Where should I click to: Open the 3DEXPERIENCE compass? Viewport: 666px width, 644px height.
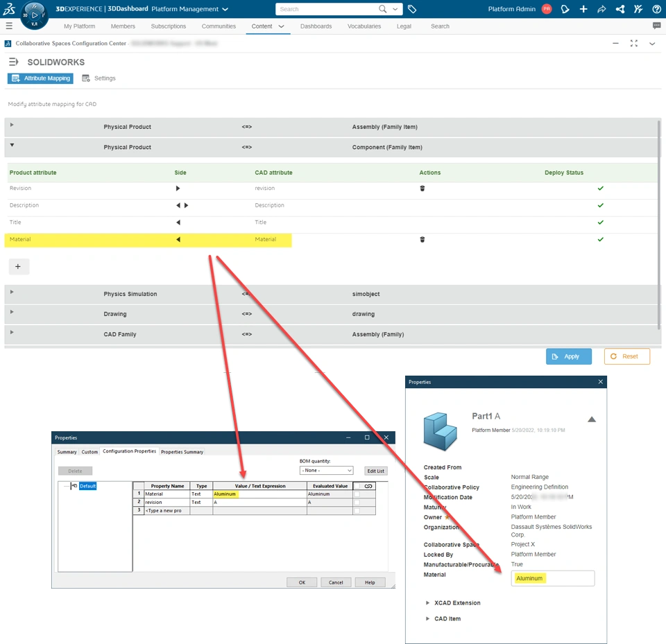35,16
